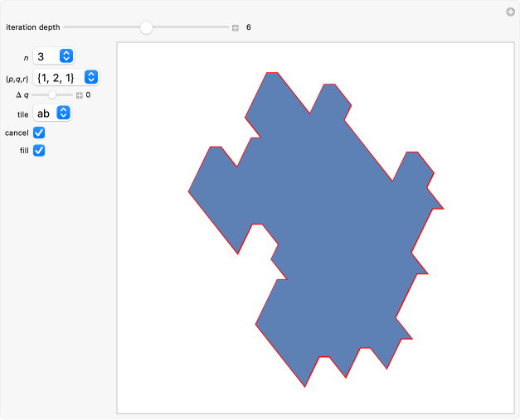Click the left end of the Δq slider track
This screenshot has width=520, height=420.
point(34,95)
